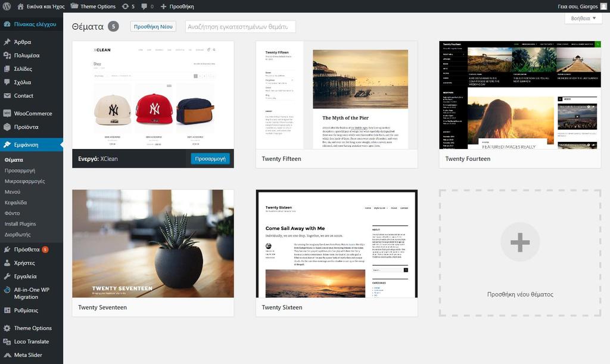This screenshot has width=610, height=364.
Task: Click the settings icon for Ρυθμίσεις
Action: click(7, 310)
